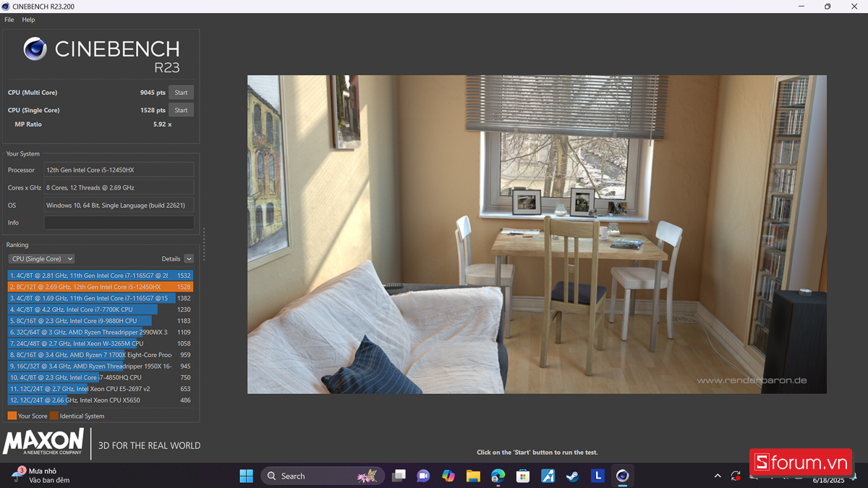
Task: Start the CPU Single Core test
Action: tap(181, 110)
